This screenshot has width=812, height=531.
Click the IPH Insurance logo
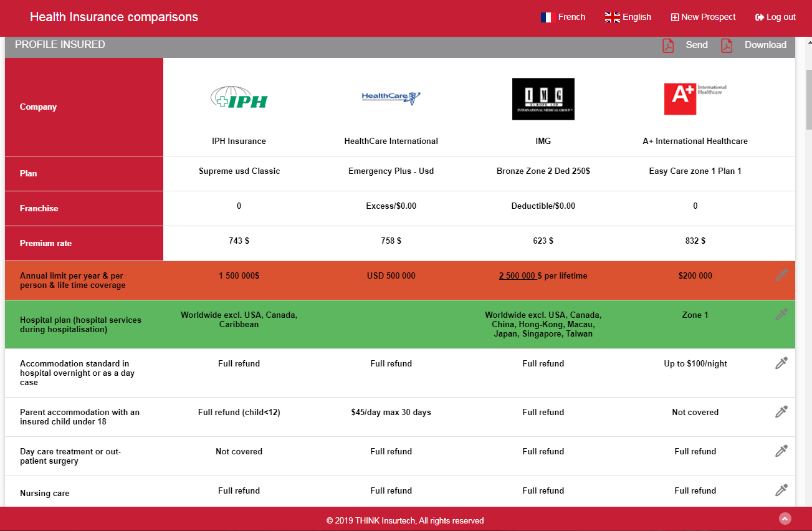[239, 98]
